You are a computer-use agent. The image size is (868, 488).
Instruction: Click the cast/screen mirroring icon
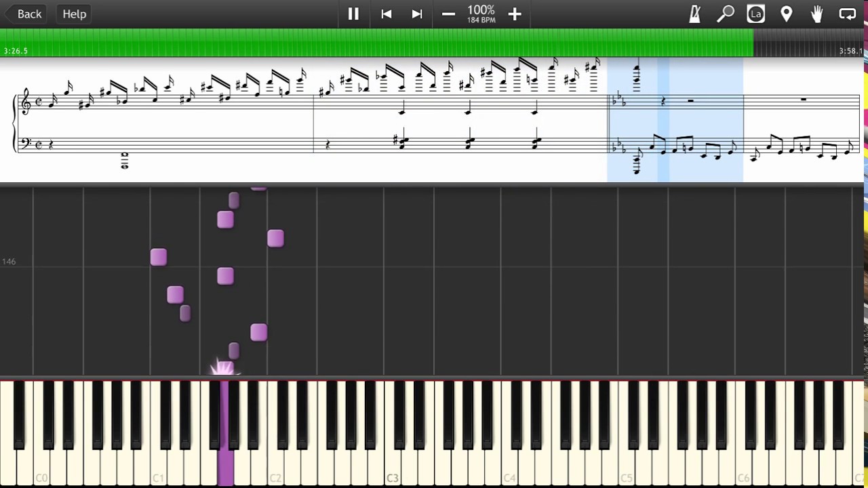(x=848, y=14)
